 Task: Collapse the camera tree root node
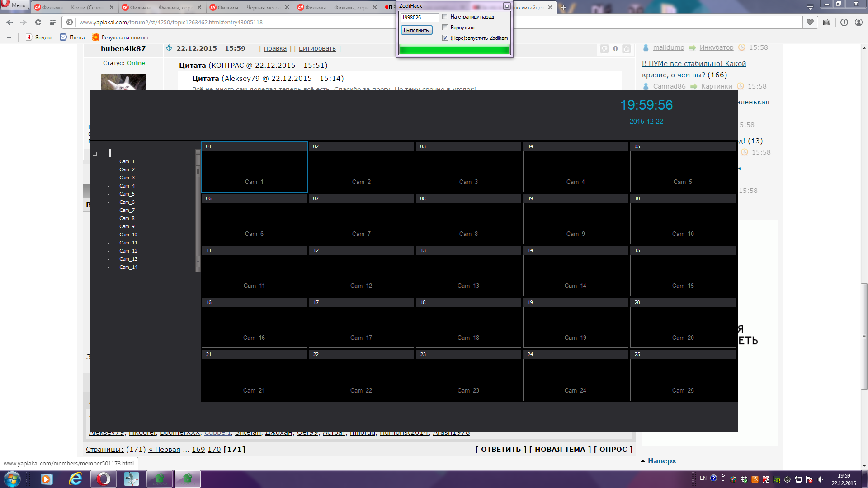pyautogui.click(x=95, y=154)
